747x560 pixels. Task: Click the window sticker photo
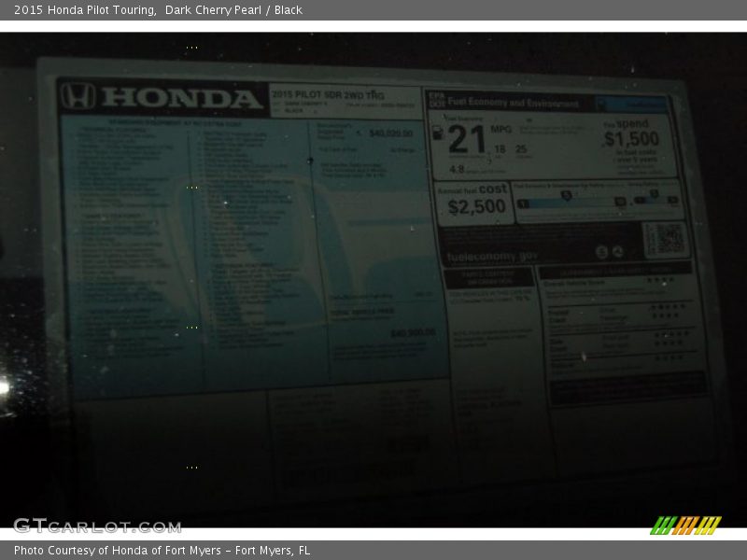click(x=373, y=280)
